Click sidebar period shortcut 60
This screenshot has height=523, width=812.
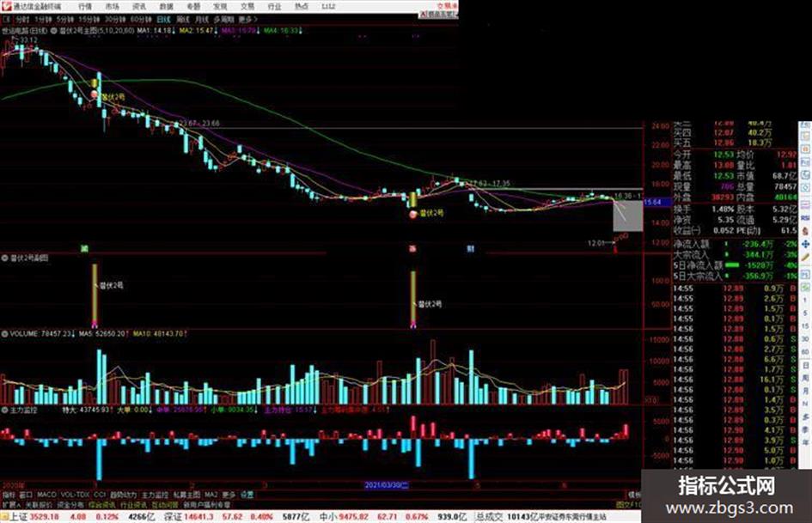[x=805, y=352]
